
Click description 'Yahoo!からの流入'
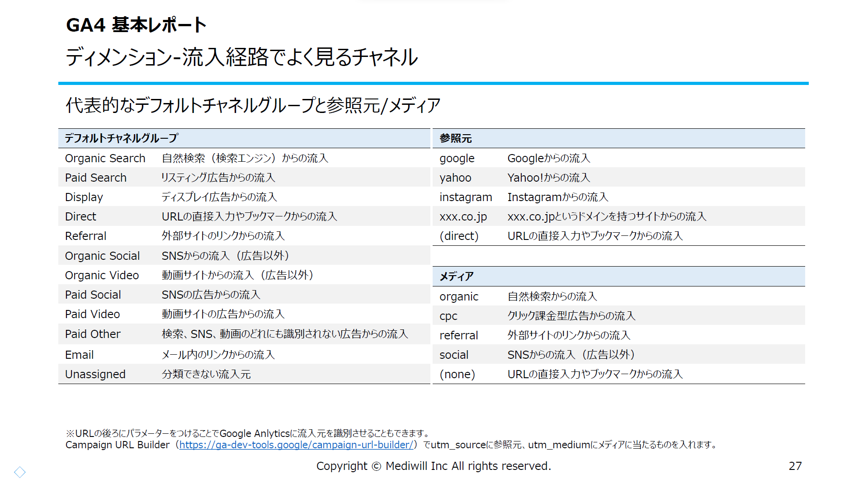point(549,178)
